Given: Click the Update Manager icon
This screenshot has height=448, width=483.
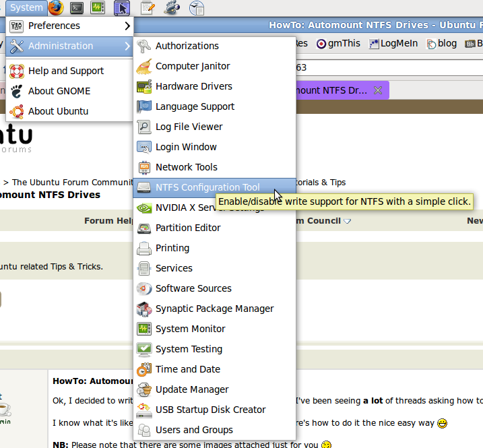Looking at the screenshot, I should 144,390.
